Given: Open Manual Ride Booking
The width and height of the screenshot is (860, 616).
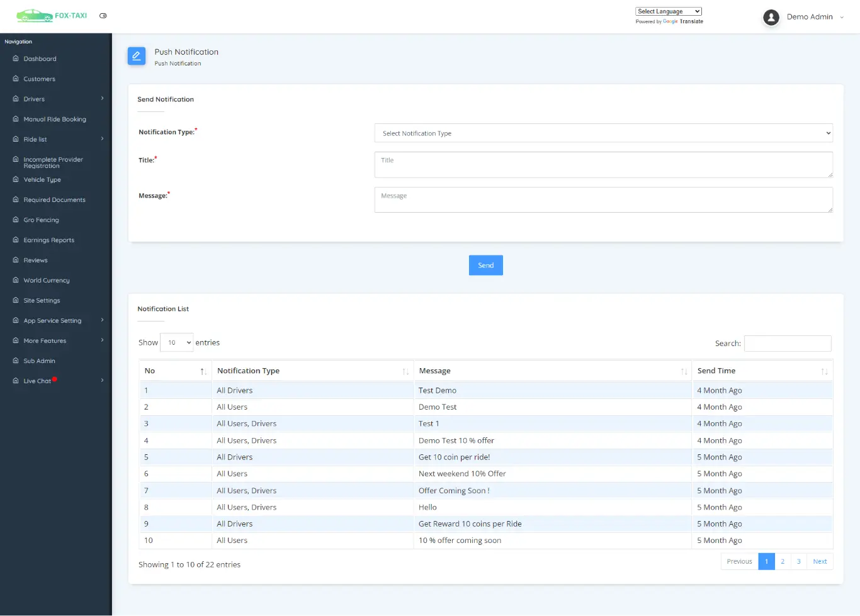Looking at the screenshot, I should (55, 119).
